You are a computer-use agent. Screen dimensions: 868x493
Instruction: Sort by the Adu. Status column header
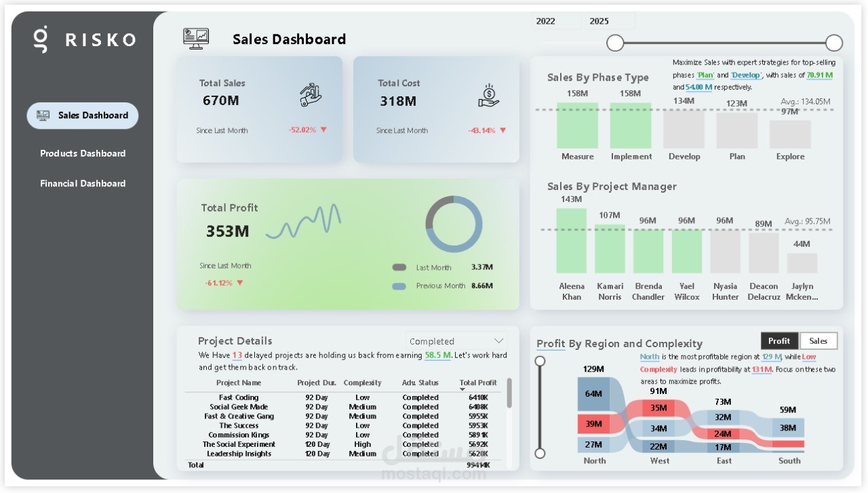click(420, 382)
